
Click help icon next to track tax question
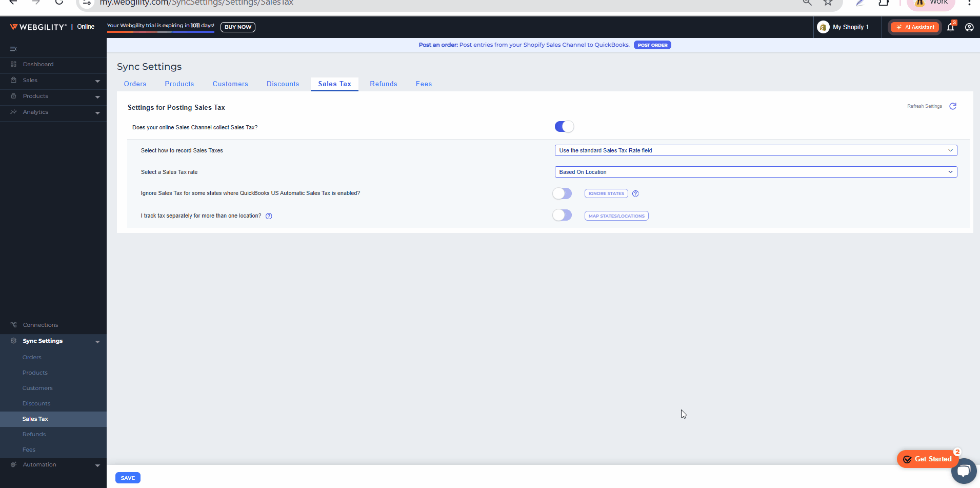click(269, 216)
